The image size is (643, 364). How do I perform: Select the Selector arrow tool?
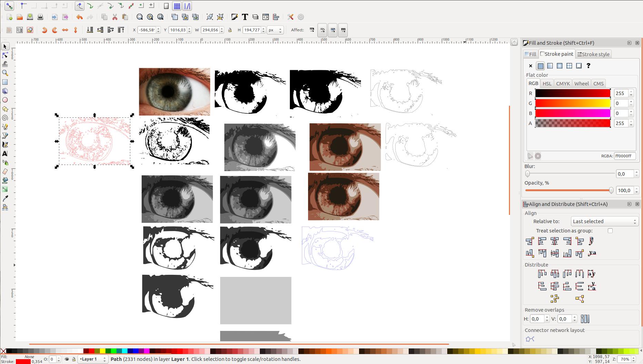pos(5,46)
